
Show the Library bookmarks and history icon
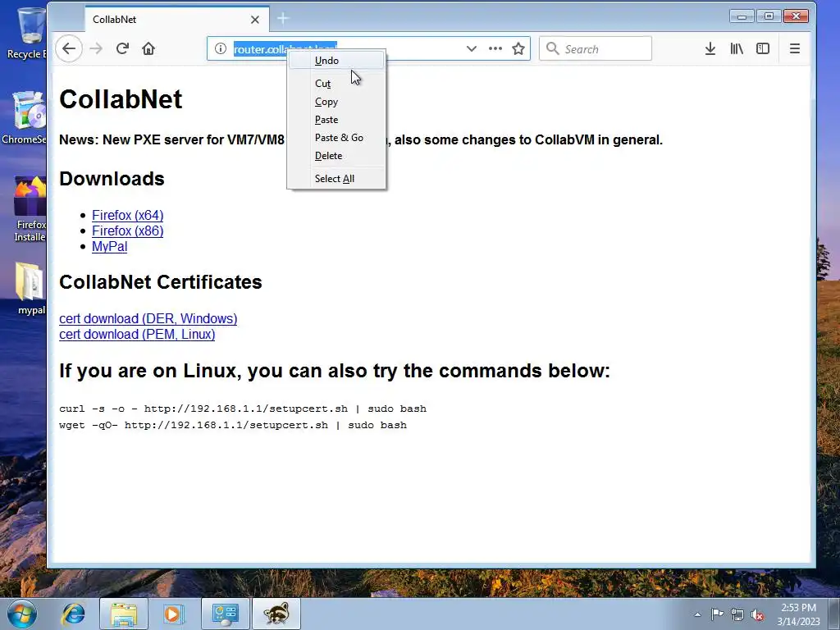tap(737, 48)
